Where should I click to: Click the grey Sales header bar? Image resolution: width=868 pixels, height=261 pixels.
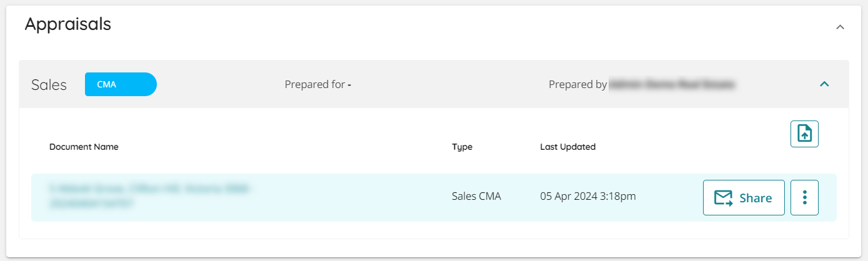click(x=434, y=84)
